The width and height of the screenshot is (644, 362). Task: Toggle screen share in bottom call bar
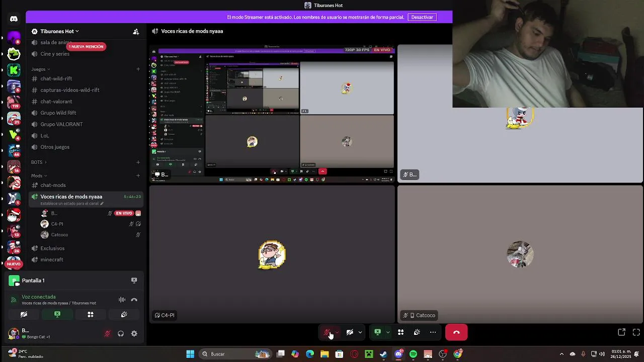(x=378, y=332)
